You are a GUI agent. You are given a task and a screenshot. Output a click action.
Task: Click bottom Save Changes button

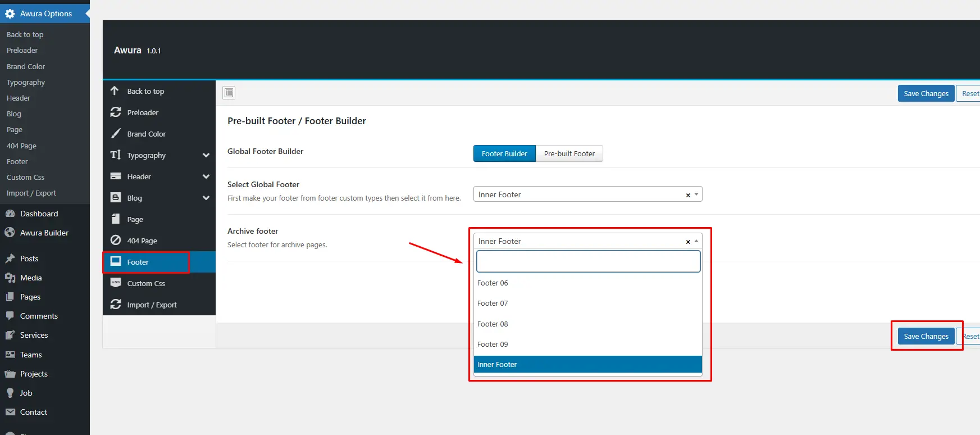coord(926,336)
